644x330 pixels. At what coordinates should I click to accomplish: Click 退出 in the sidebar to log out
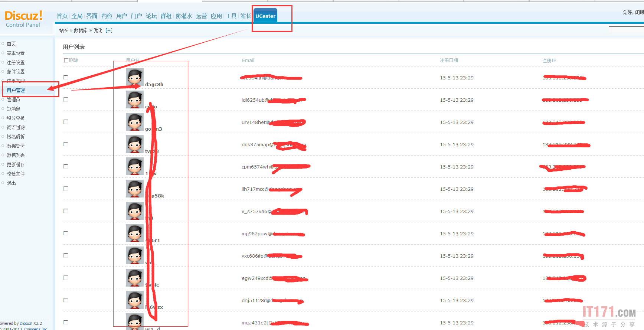click(x=11, y=183)
